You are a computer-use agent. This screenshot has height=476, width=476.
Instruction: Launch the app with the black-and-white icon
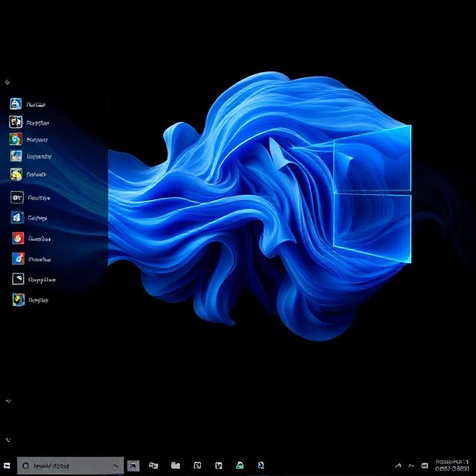coord(16,122)
